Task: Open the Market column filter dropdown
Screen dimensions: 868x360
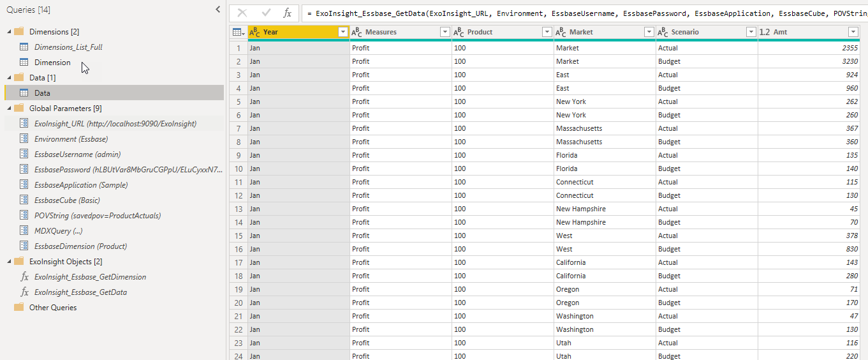Action: (649, 32)
